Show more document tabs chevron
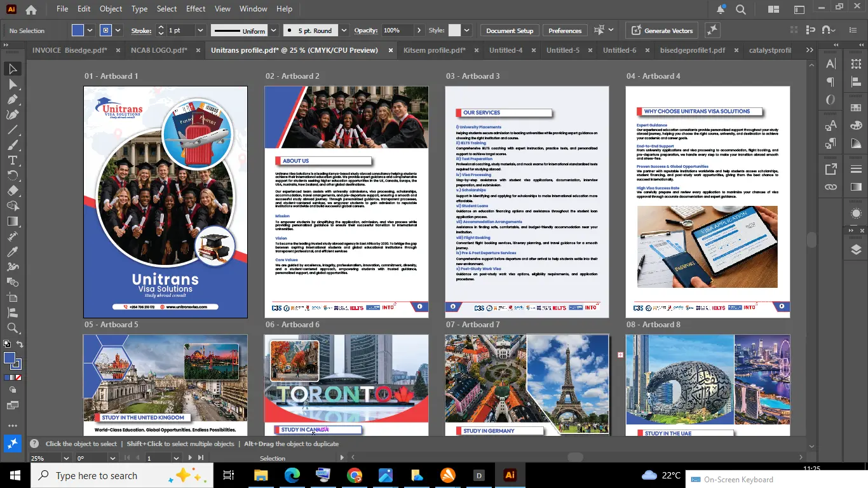The height and width of the screenshot is (488, 868). (x=809, y=50)
